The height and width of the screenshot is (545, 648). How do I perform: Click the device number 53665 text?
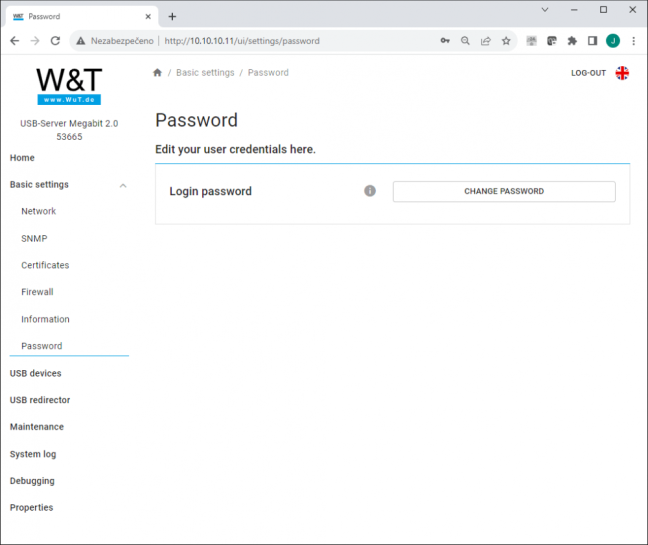[x=69, y=137]
